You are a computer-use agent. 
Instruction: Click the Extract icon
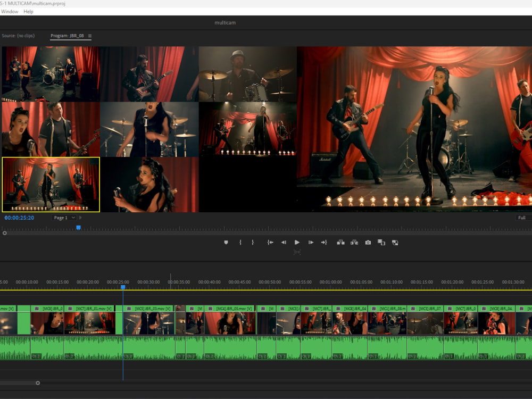[x=354, y=243]
